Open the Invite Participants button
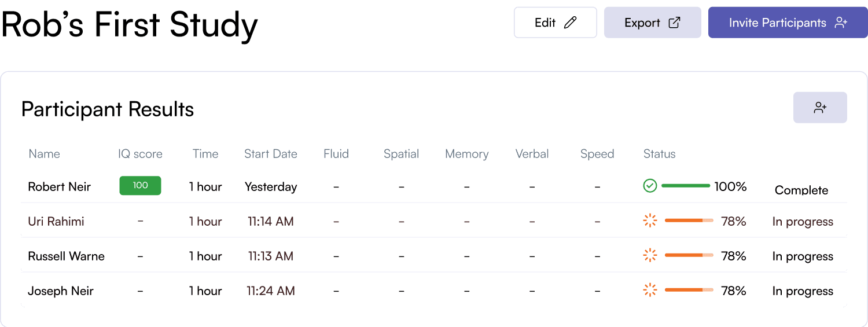This screenshot has width=868, height=327. (788, 23)
